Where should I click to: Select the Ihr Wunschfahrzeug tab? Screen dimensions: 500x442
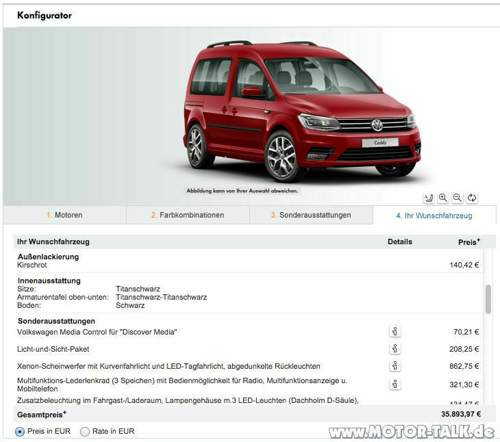[434, 215]
